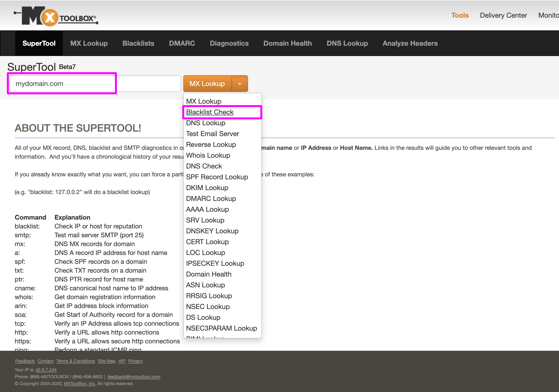Open the Domain Health tab
The width and height of the screenshot is (559, 392).
click(x=287, y=43)
